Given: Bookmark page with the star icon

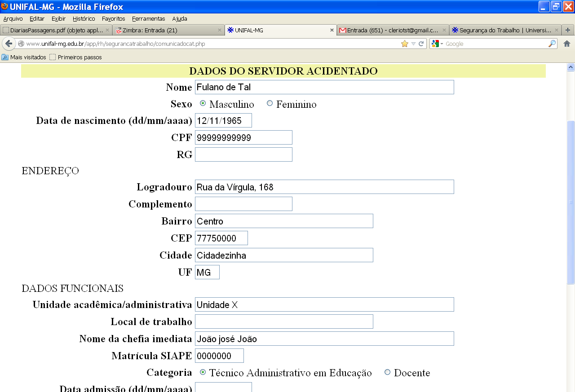Looking at the screenshot, I should coord(405,44).
